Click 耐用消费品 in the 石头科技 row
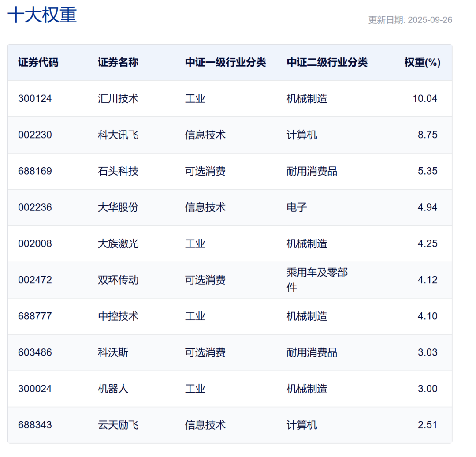The height and width of the screenshot is (457, 476). (312, 171)
